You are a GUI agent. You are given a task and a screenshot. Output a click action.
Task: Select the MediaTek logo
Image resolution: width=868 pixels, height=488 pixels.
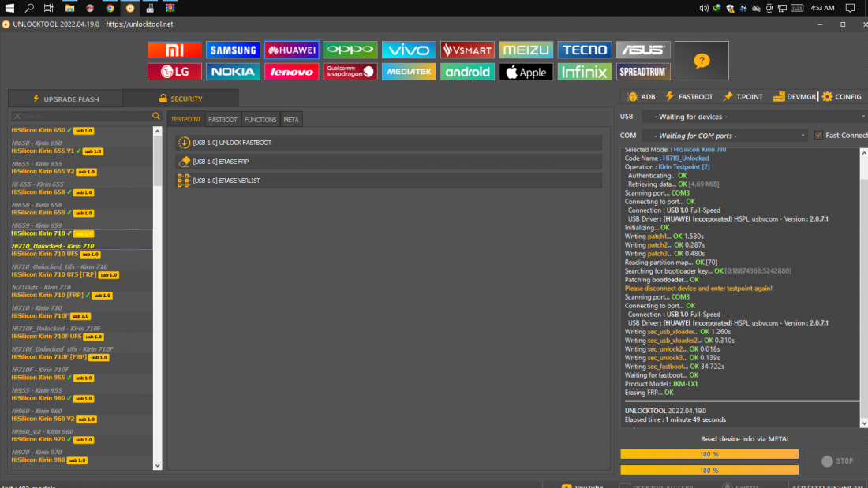(409, 72)
